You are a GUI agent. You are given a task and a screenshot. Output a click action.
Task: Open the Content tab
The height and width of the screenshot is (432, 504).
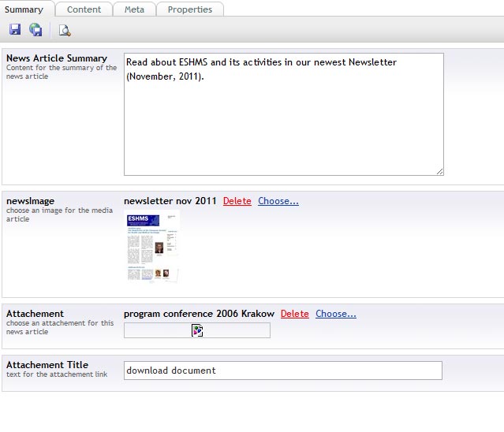tap(84, 9)
